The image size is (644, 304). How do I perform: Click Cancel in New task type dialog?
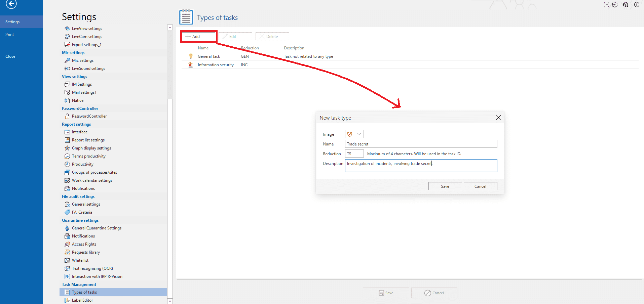click(x=480, y=186)
